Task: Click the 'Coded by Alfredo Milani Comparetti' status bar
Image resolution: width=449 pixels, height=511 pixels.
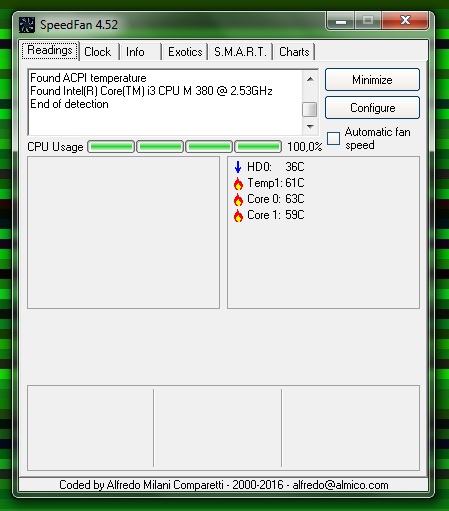Action: click(224, 485)
